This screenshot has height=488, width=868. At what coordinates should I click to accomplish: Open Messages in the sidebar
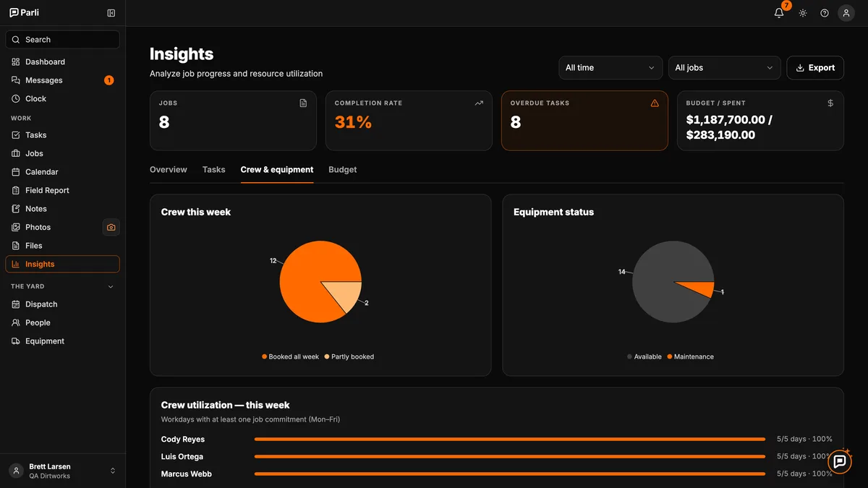click(x=63, y=80)
